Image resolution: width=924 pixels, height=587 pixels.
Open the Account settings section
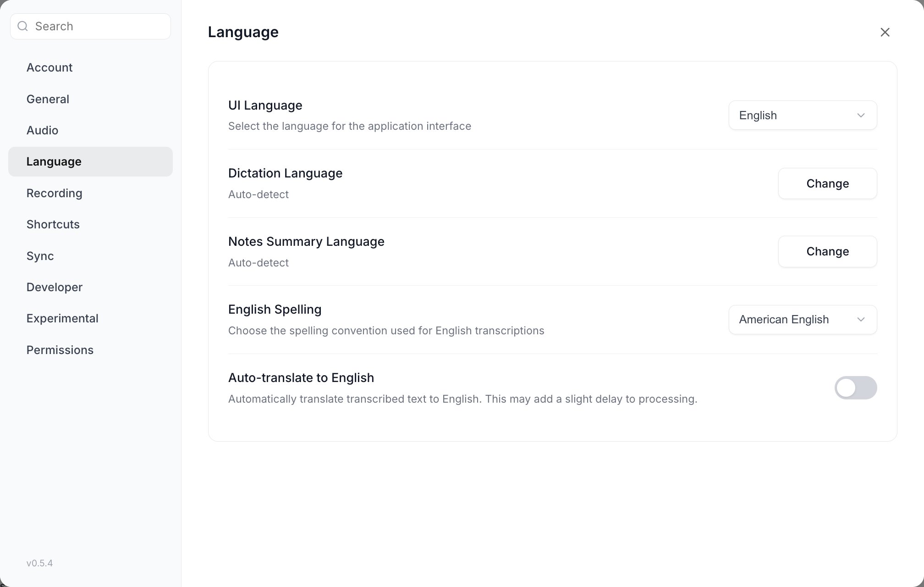(x=90, y=67)
